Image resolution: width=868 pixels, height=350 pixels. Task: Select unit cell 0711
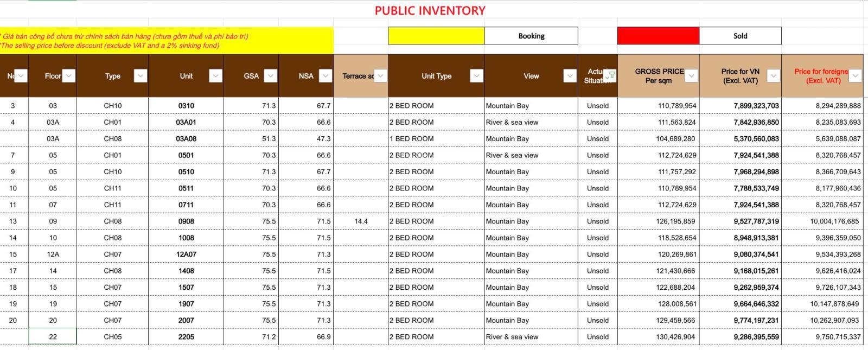coord(186,205)
